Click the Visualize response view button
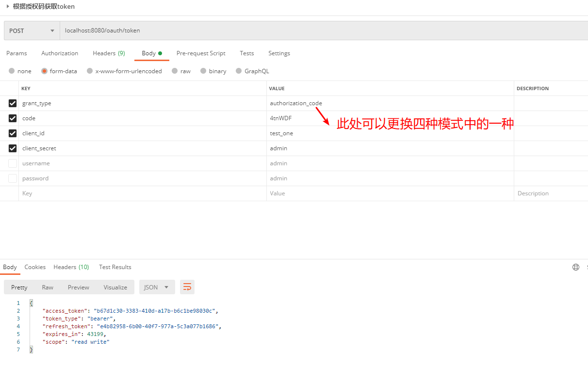This screenshot has width=588, height=367. pos(115,287)
